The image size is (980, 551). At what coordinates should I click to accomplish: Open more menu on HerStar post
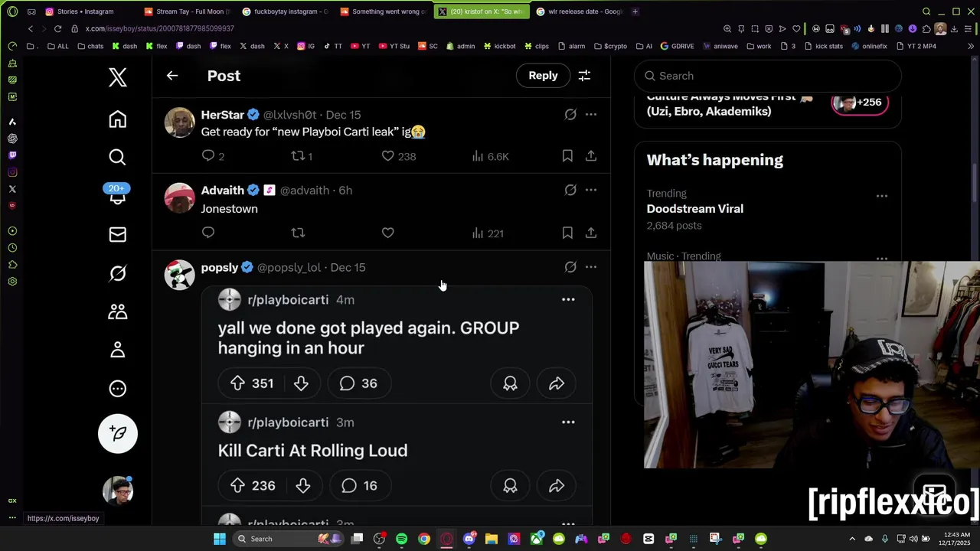[x=591, y=115]
